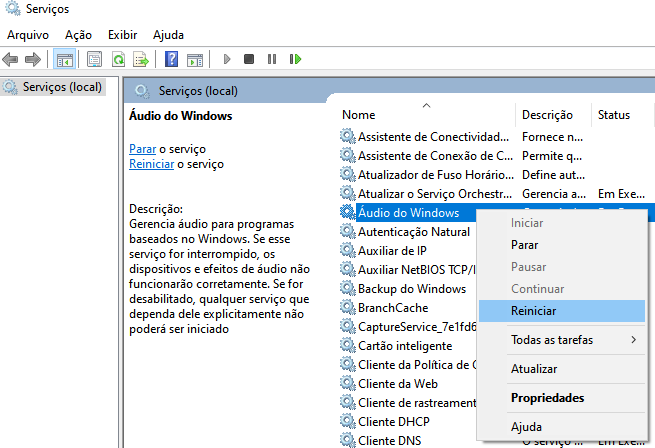Click gear icon beside Backup do Windows

pos(348,288)
